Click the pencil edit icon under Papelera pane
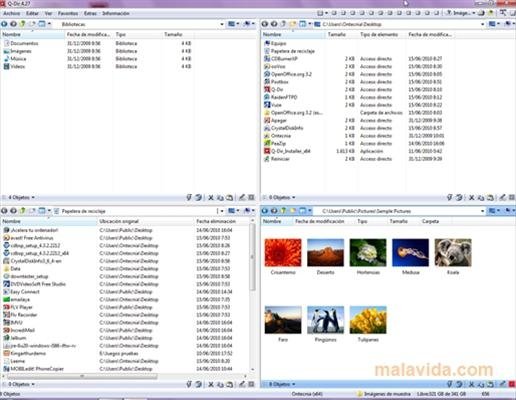Viewport: 516px width, 400px height. [242, 384]
